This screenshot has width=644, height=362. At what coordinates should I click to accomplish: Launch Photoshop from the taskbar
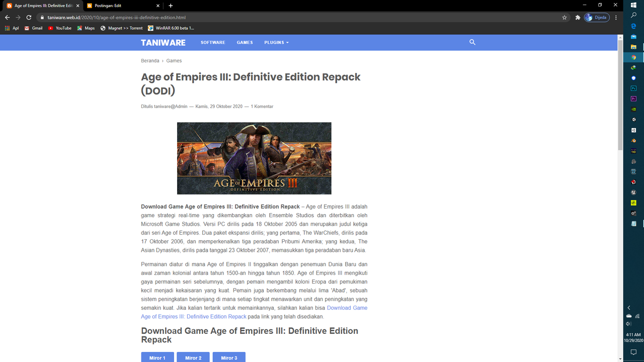[634, 88]
